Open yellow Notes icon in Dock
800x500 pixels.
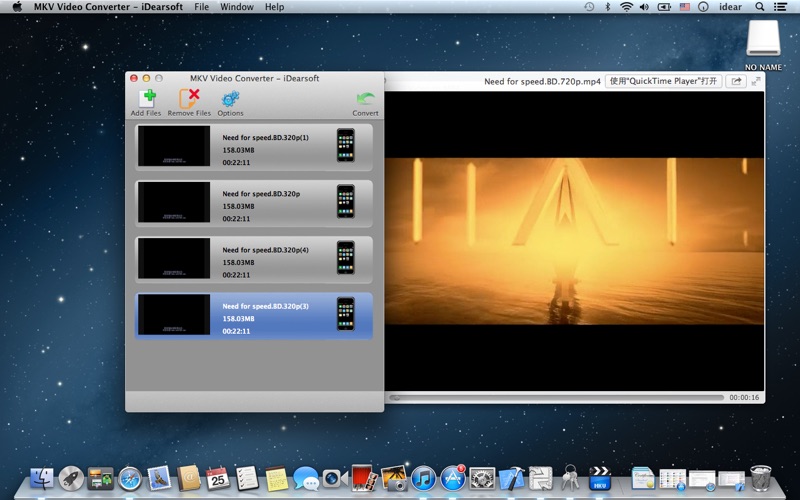point(277,479)
